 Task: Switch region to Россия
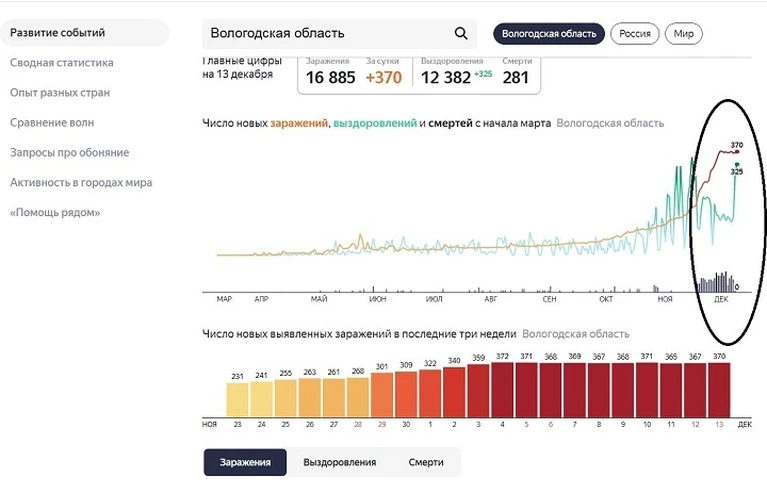[x=634, y=34]
